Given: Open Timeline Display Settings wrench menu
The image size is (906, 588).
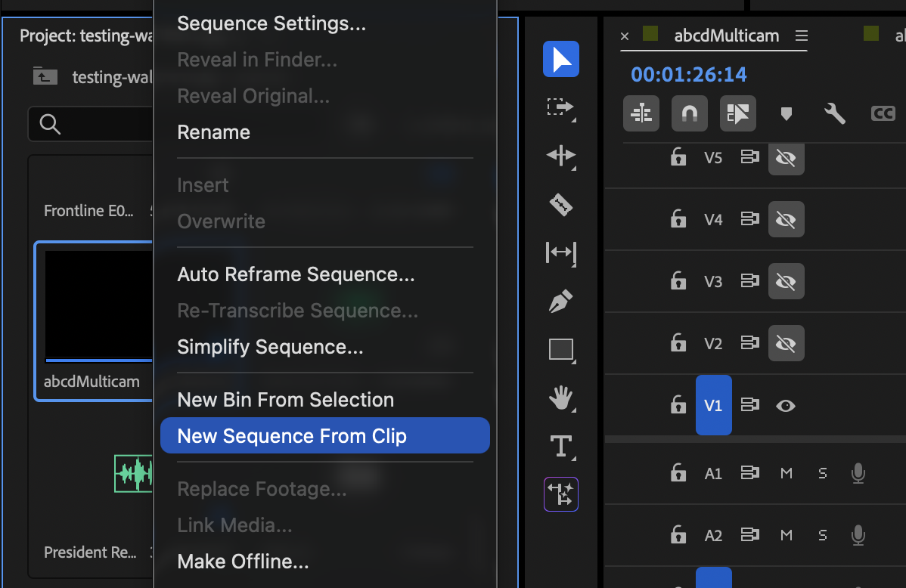Looking at the screenshot, I should [835, 114].
